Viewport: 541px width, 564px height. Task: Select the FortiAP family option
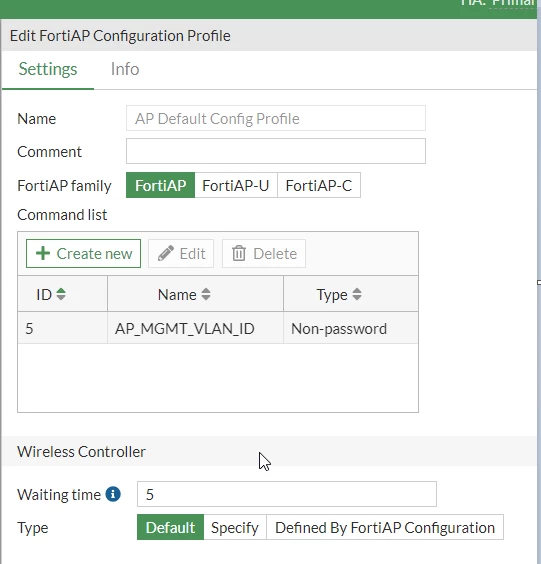tap(160, 185)
